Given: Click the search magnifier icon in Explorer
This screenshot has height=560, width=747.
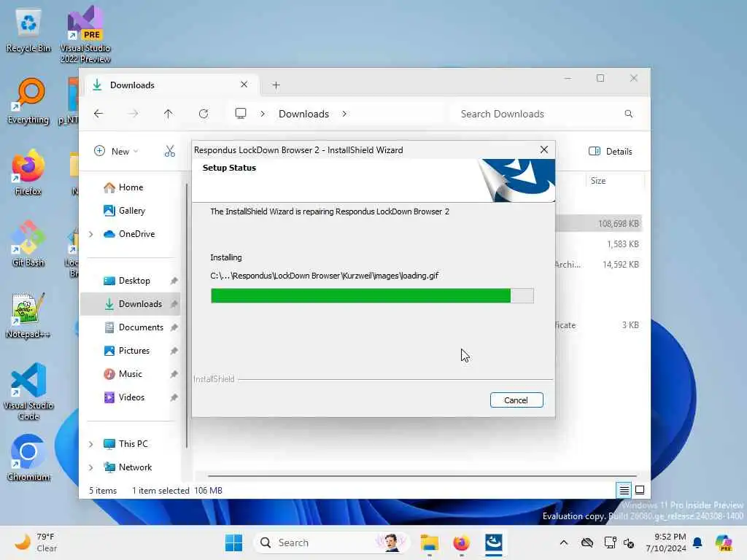Looking at the screenshot, I should coord(628,114).
